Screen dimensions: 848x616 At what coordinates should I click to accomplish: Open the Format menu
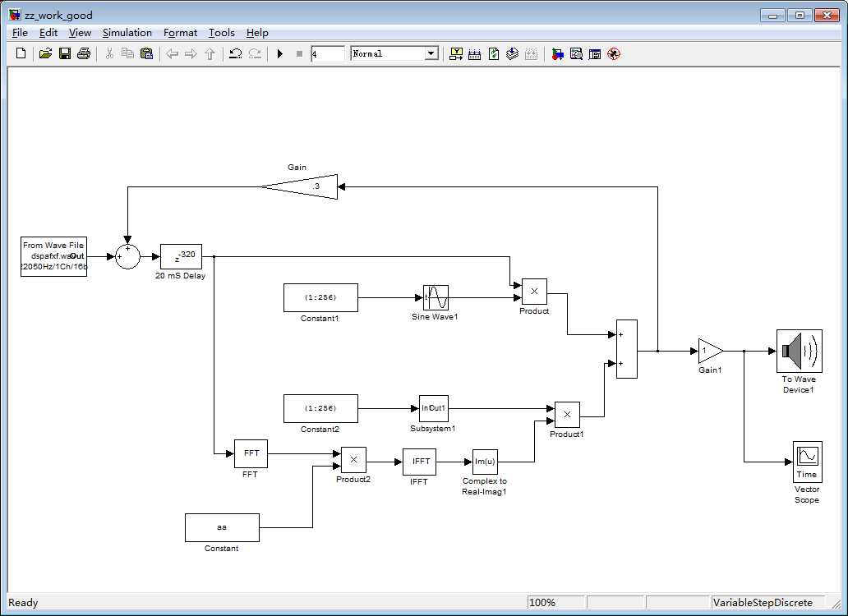[180, 33]
